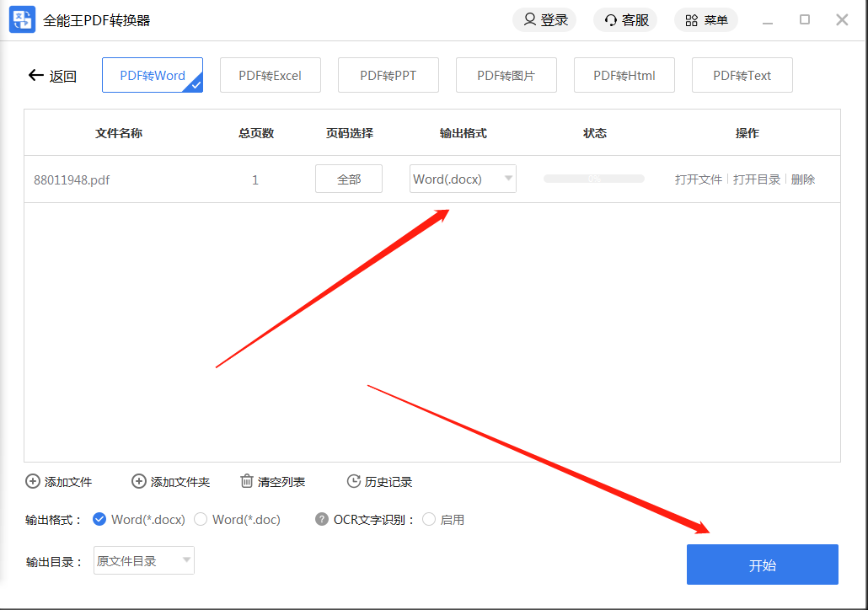868x610 pixels.
Task: Enable OCR text recognition option
Action: point(429,520)
